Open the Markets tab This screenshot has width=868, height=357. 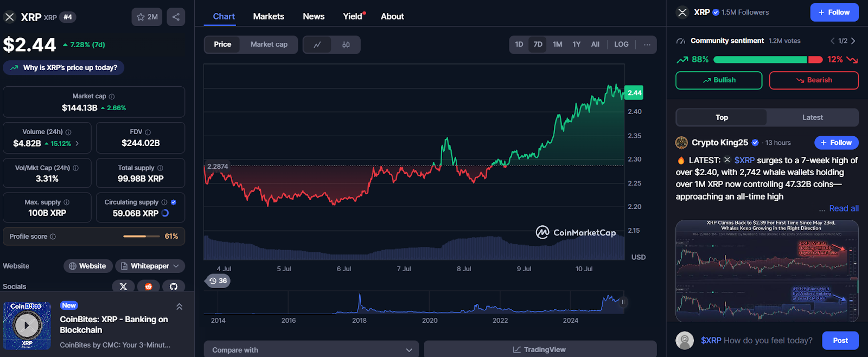[269, 16]
